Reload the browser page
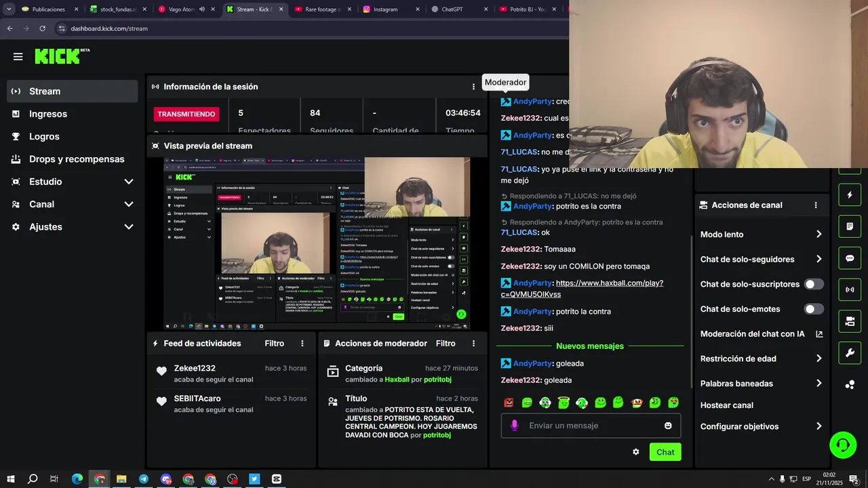 pos(42,28)
